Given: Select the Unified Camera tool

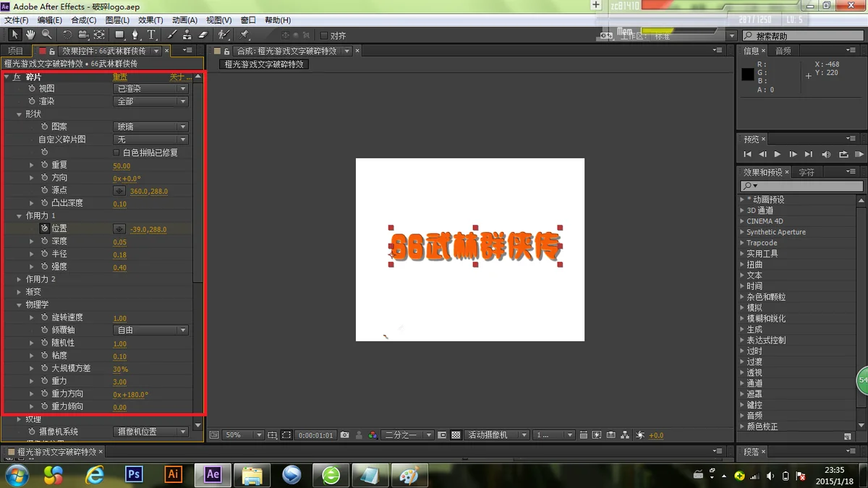Looking at the screenshot, I should [x=84, y=35].
